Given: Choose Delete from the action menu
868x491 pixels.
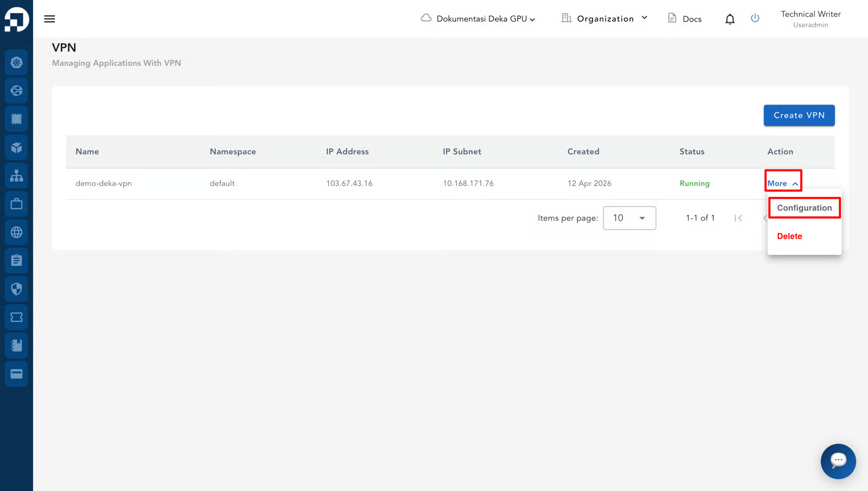Looking at the screenshot, I should 789,236.
